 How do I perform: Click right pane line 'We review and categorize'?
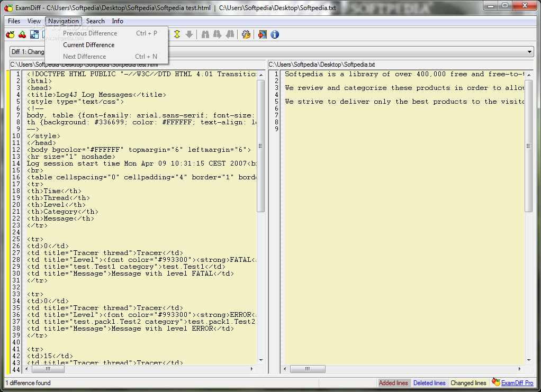click(x=404, y=88)
